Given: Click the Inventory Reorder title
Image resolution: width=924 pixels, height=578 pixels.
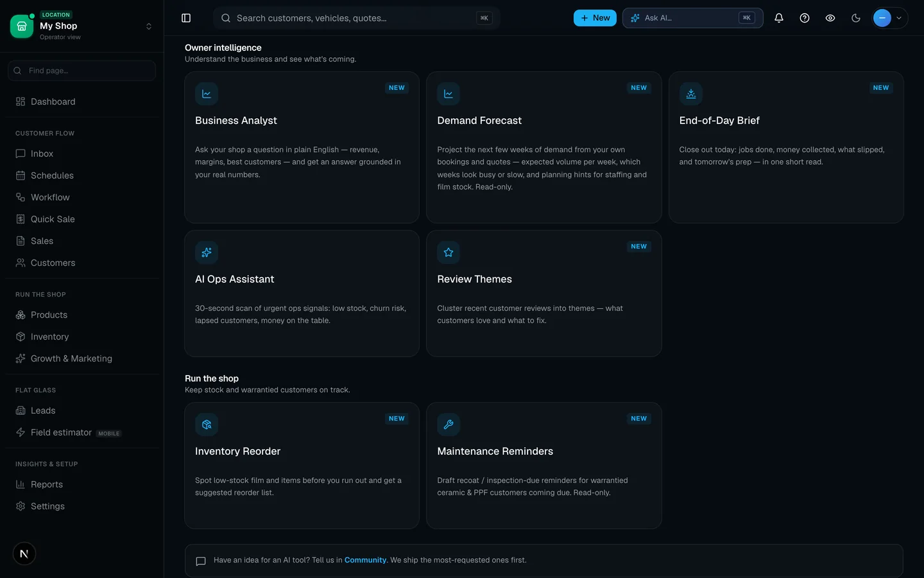Looking at the screenshot, I should pyautogui.click(x=237, y=451).
